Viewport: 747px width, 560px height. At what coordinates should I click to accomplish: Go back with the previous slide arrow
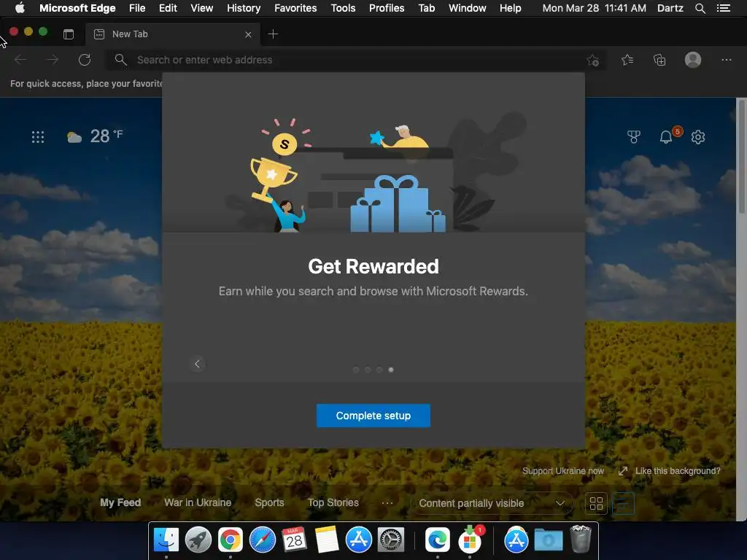tap(197, 364)
